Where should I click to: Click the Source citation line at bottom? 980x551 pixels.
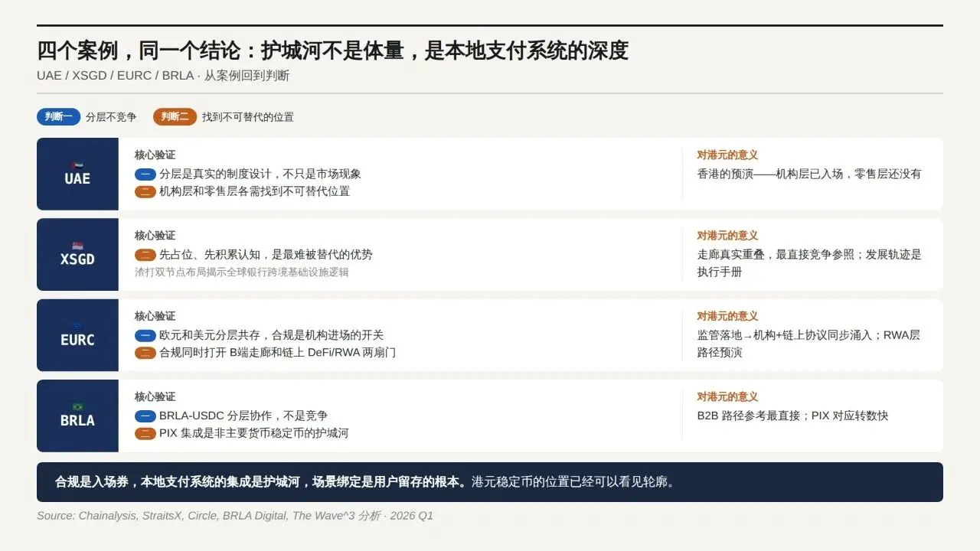pos(234,517)
